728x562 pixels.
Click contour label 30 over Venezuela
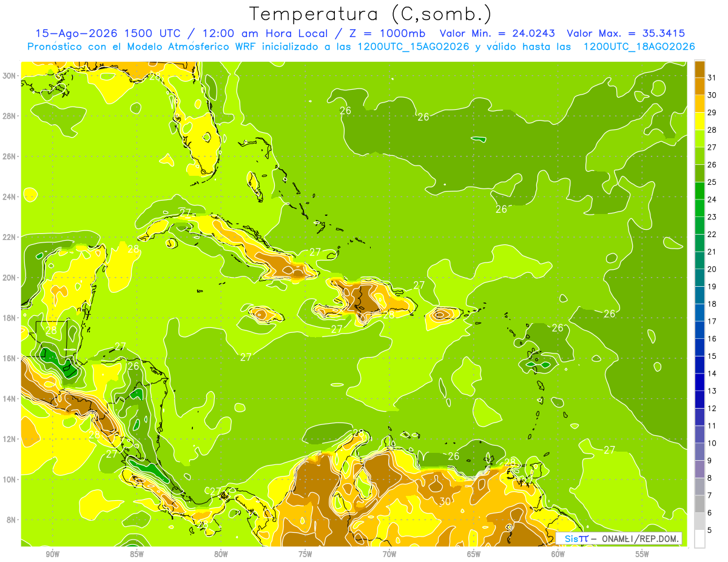pyautogui.click(x=445, y=501)
